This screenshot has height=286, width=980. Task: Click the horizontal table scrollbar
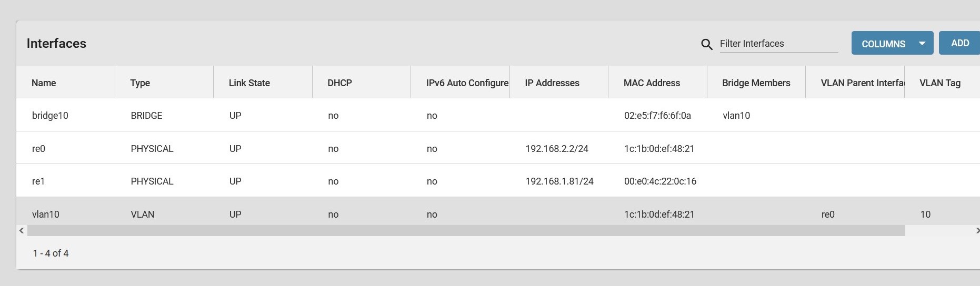pos(466,230)
